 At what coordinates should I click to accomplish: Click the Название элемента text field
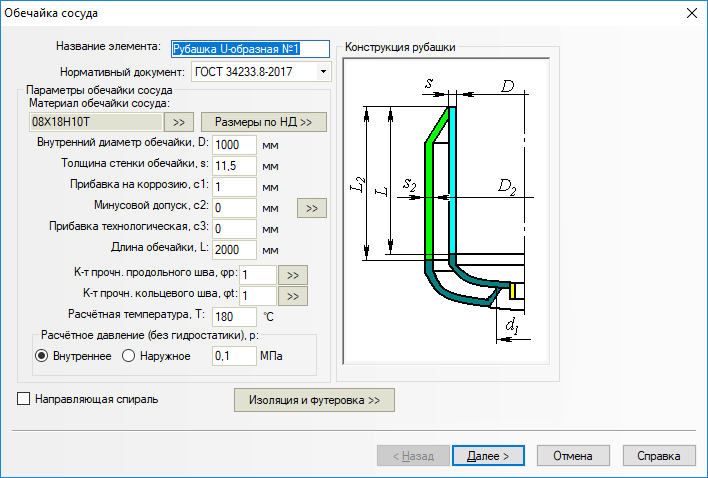[235, 47]
